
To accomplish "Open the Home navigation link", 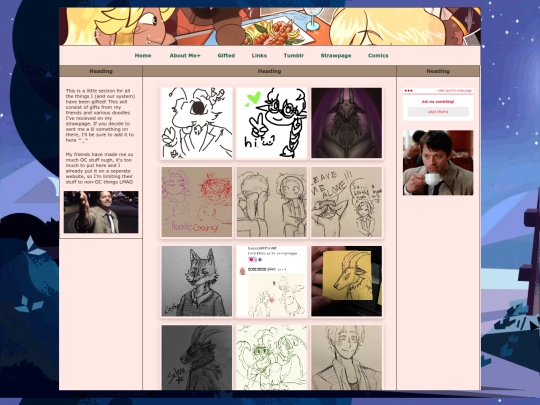I will pos(143,55).
